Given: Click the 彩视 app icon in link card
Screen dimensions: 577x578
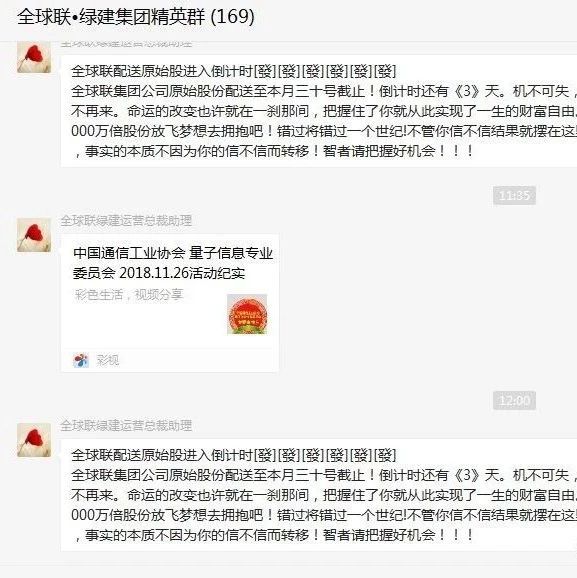Looking at the screenshot, I should coord(81,360).
